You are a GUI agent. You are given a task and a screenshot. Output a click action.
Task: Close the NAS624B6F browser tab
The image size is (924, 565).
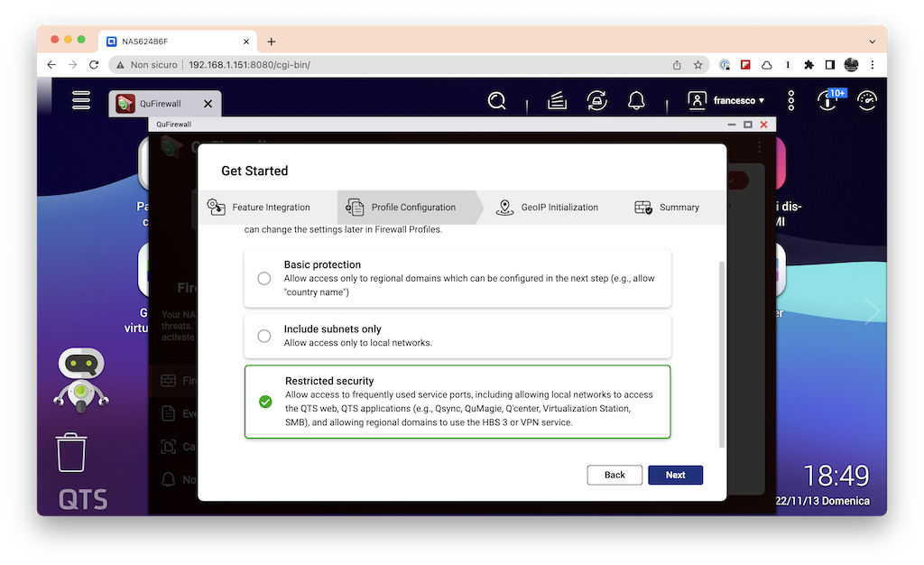[x=246, y=42]
